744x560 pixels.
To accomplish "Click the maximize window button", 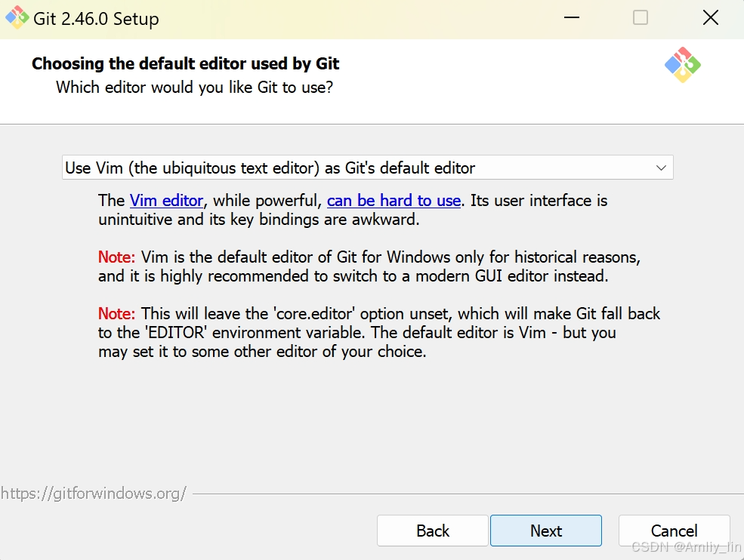I will click(640, 18).
